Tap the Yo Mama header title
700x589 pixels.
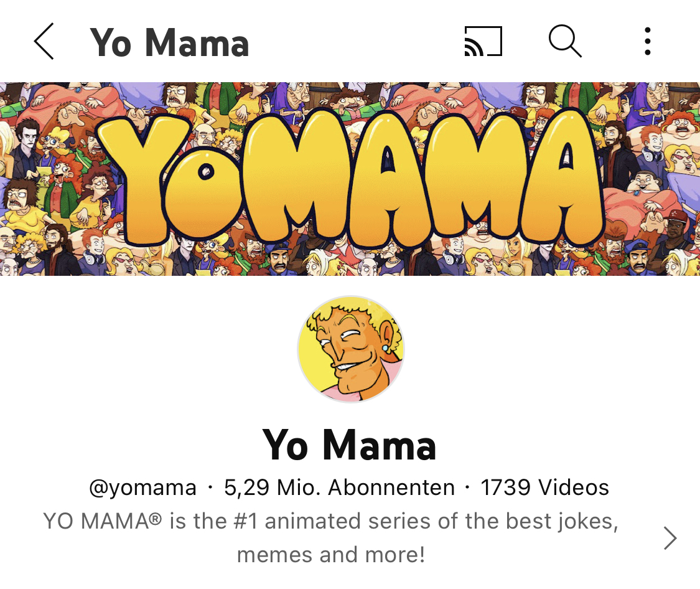click(x=169, y=43)
